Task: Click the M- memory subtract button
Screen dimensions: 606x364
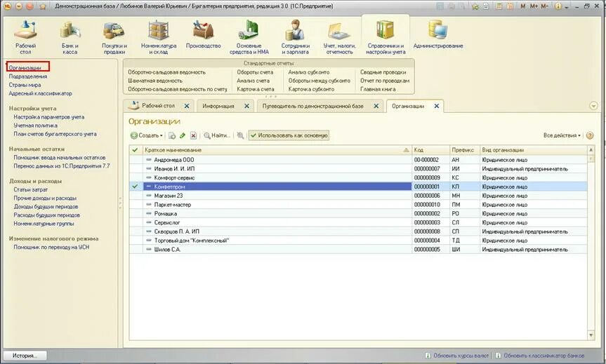Action: coord(544,6)
